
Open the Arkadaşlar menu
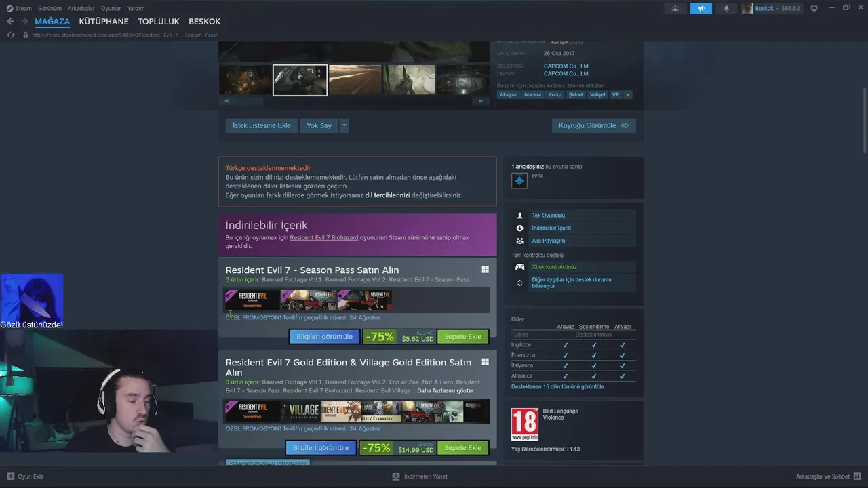81,9
